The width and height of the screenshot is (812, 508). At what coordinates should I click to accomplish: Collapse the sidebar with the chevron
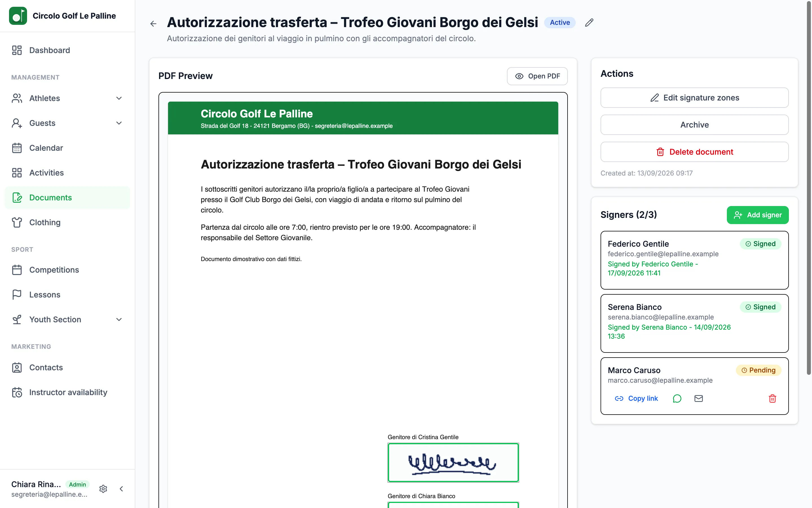point(122,489)
